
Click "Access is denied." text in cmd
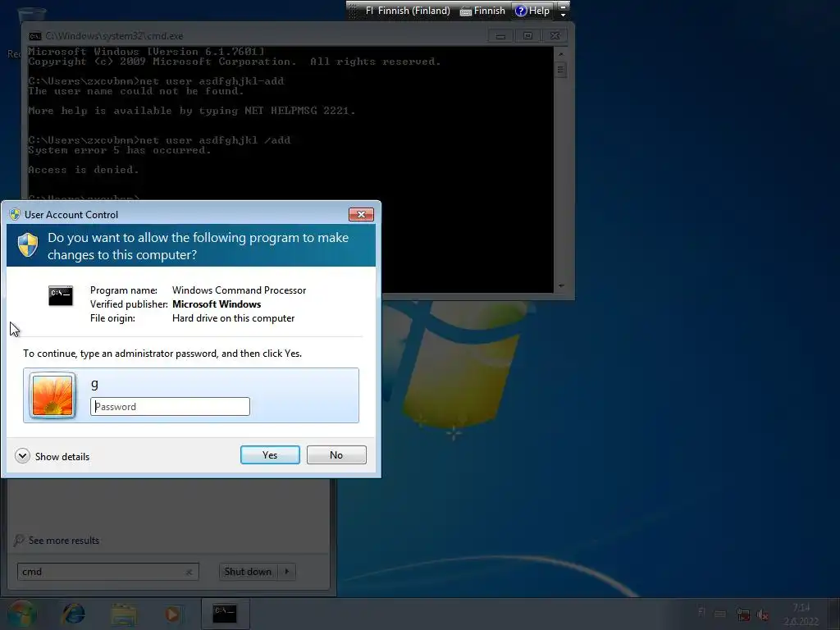pos(84,170)
